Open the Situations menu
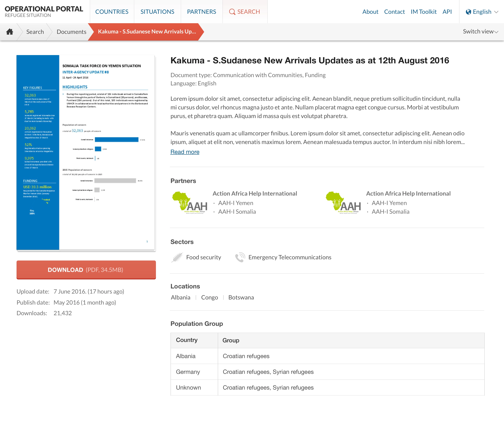 click(157, 12)
